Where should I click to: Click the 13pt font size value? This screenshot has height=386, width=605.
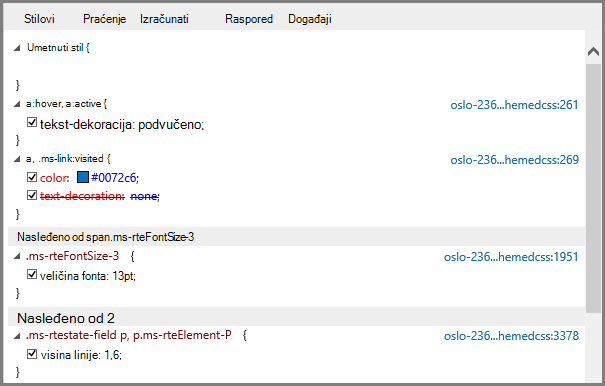123,276
